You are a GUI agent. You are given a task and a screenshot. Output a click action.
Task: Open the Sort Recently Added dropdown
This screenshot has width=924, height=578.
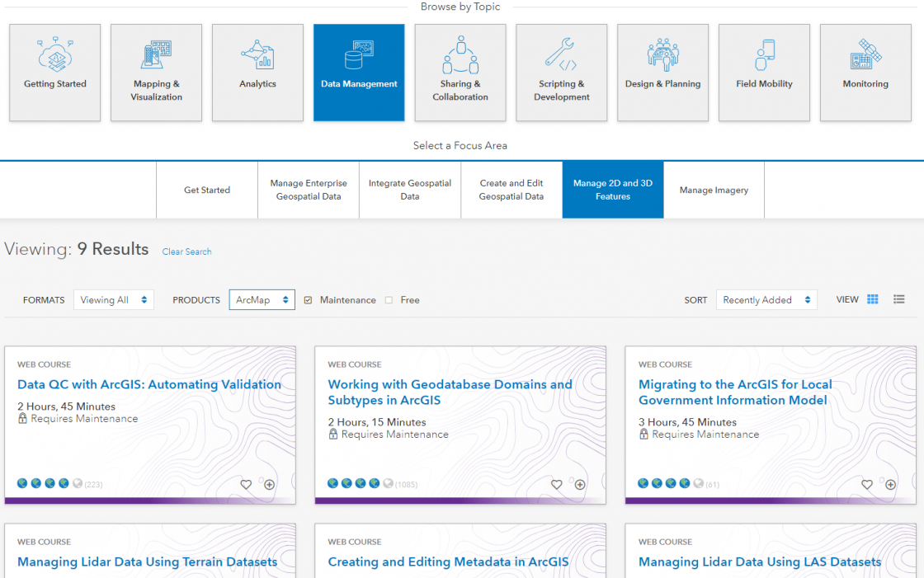point(766,300)
